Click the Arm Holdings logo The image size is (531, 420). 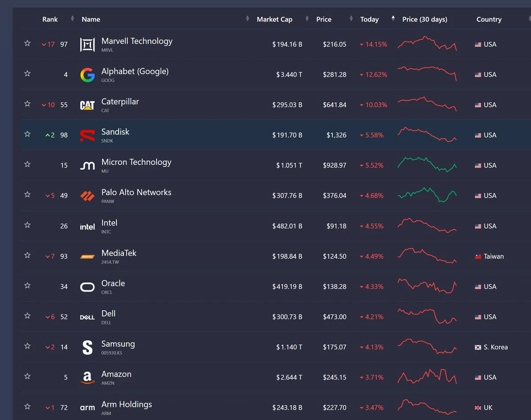(87, 408)
